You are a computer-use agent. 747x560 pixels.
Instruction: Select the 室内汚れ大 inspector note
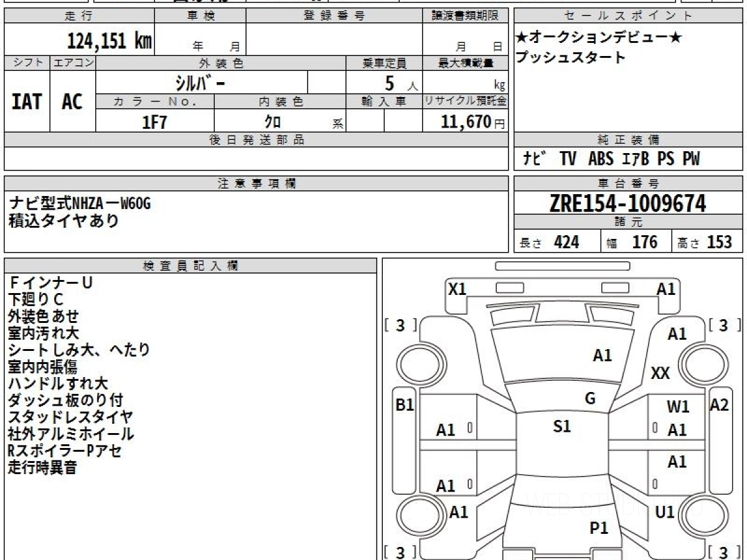44,334
